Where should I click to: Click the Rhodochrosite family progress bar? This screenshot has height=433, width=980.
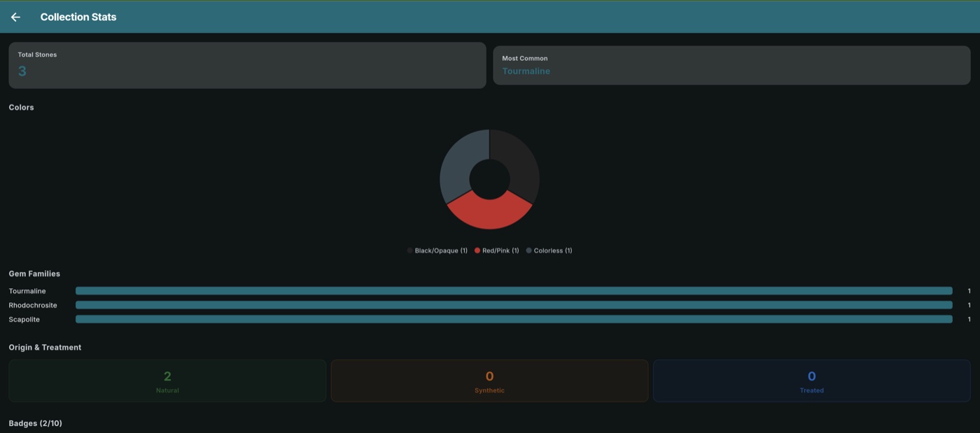pos(514,305)
